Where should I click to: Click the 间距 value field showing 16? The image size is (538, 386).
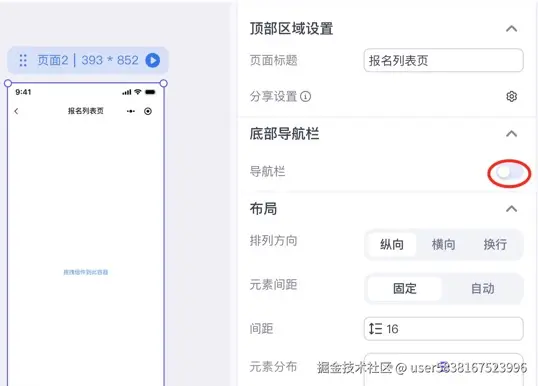[x=443, y=329]
